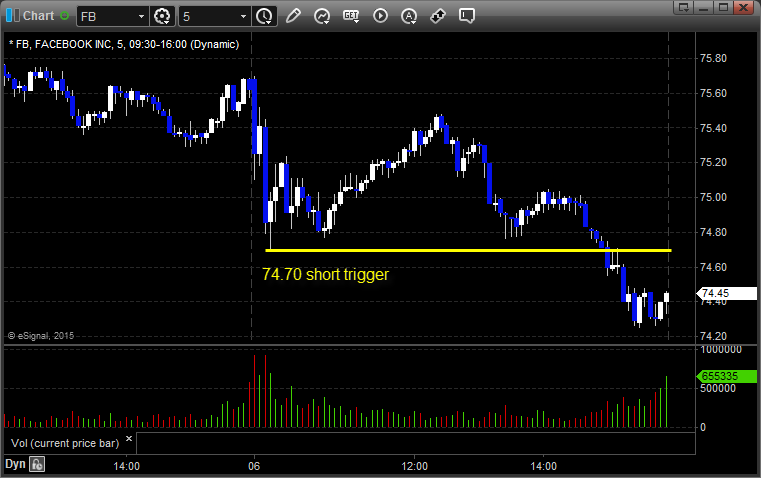Toggle the time lock icon next to Dyn
Screen dimensions: 761x478
pyautogui.click(x=37, y=464)
